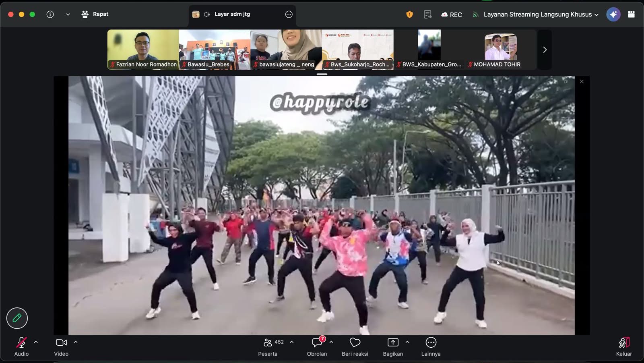Click Keluar to leave the meeting
Screen dimensions: 644x363
point(624,346)
